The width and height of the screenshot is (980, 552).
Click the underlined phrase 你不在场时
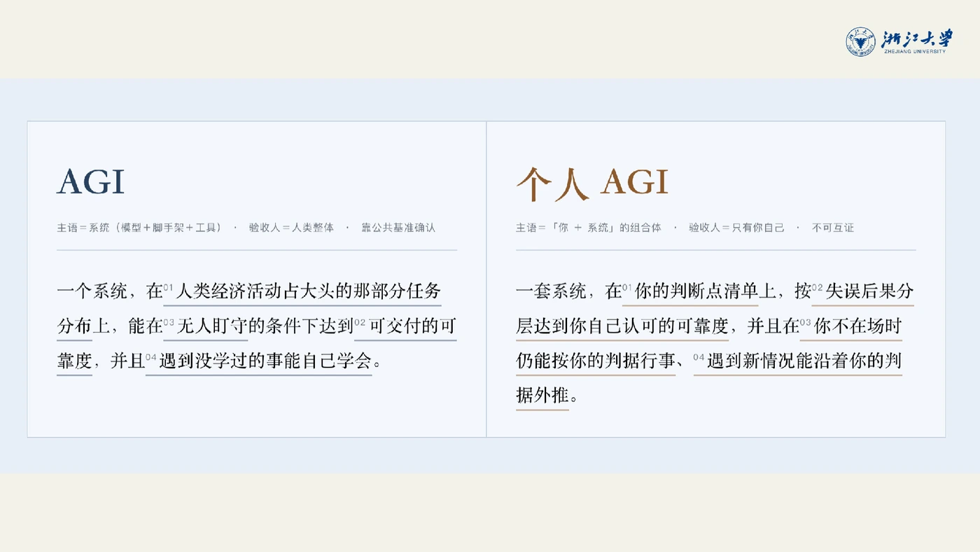click(x=857, y=326)
